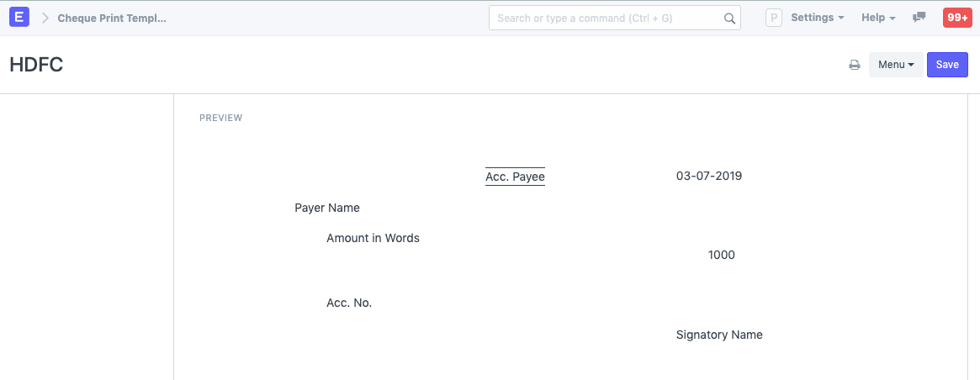
Task: Select the Acc. Payee preview field
Action: (x=515, y=177)
